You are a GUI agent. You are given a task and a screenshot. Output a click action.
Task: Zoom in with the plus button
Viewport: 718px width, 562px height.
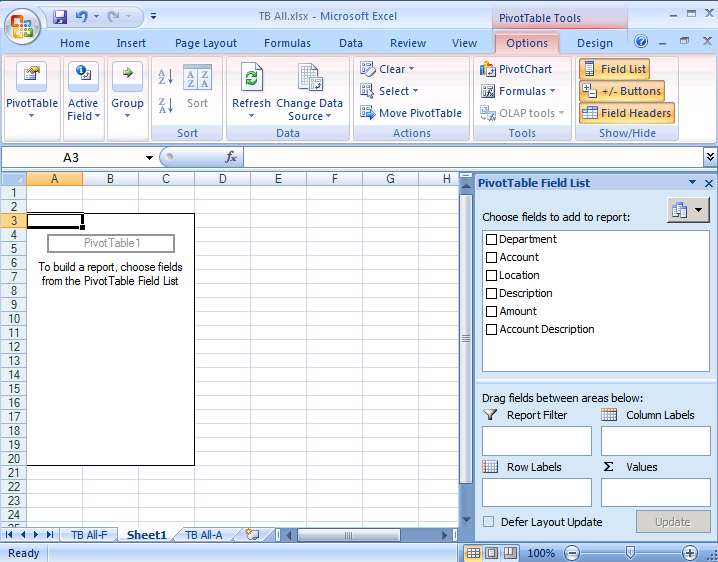pyautogui.click(x=690, y=553)
